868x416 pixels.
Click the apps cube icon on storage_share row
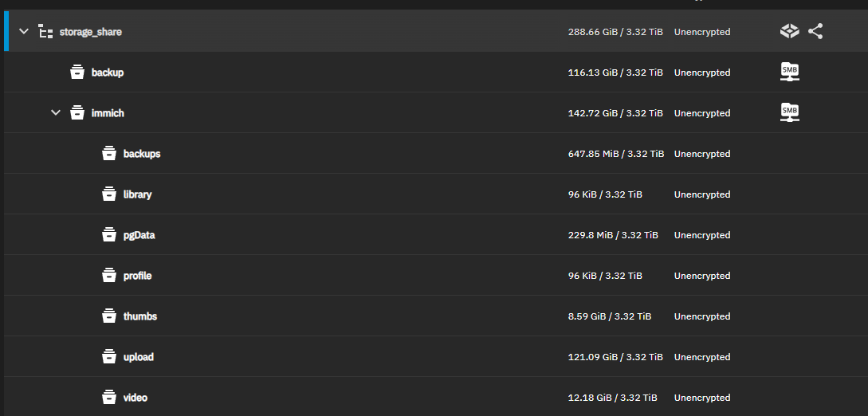[789, 32]
